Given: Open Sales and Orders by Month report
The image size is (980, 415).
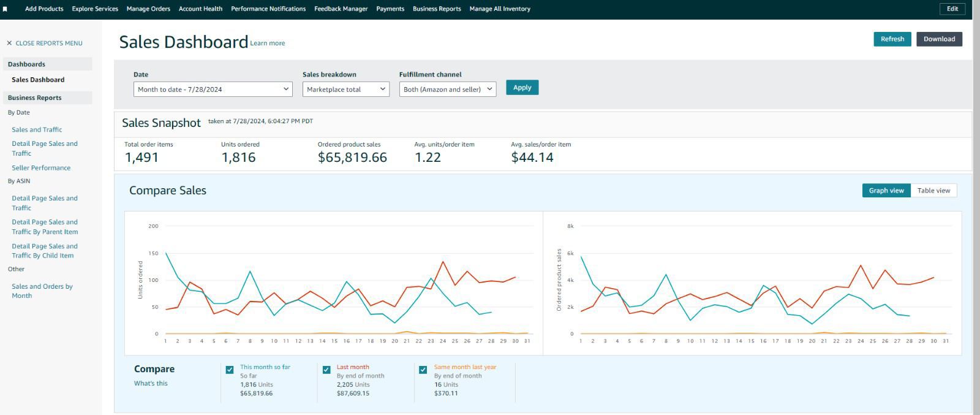Looking at the screenshot, I should 42,291.
